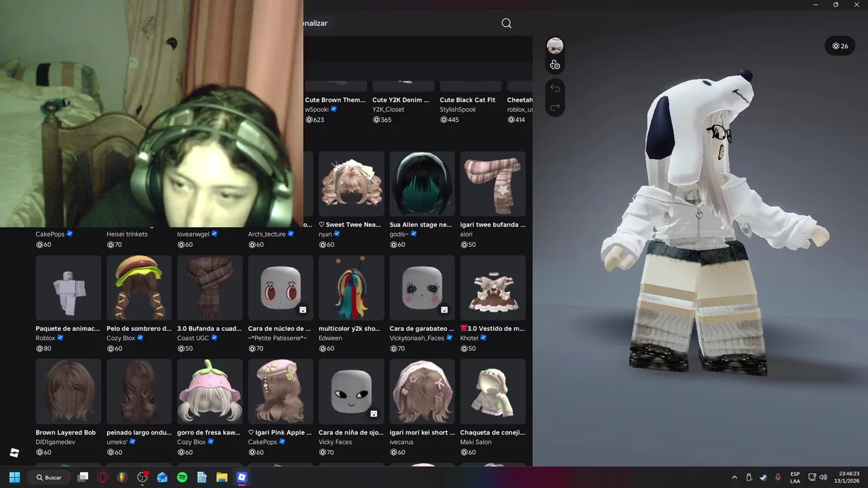Viewport: 868px width, 488px height.
Task: Select the 3.0 Bufanda a cuadros scarf
Action: coord(210,287)
